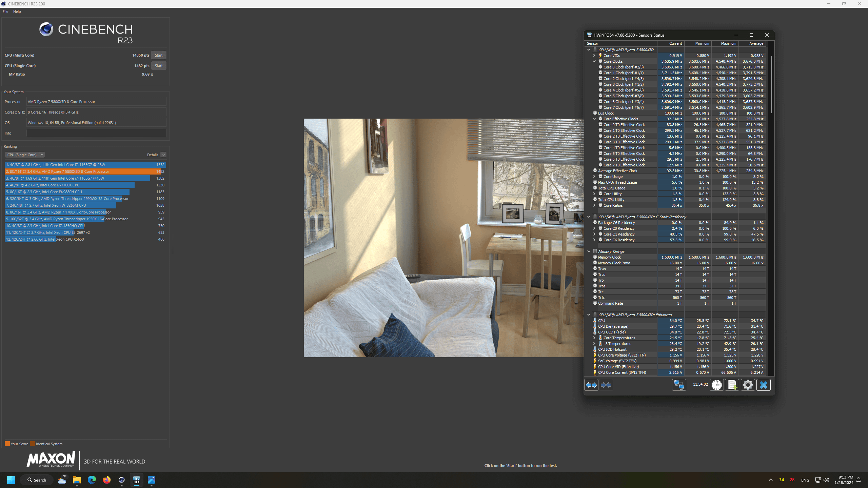Click the HWiNFO expand-window arrows icon
This screenshot has height=488, width=868.
(x=591, y=385)
